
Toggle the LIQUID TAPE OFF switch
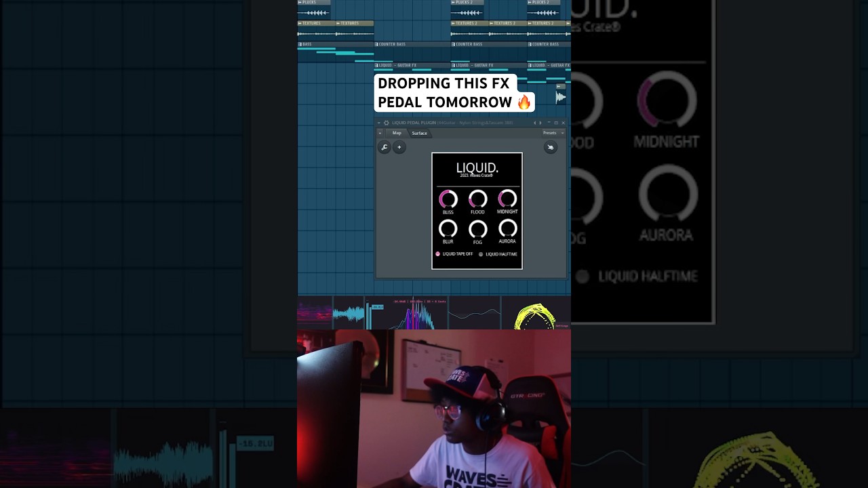[438, 254]
